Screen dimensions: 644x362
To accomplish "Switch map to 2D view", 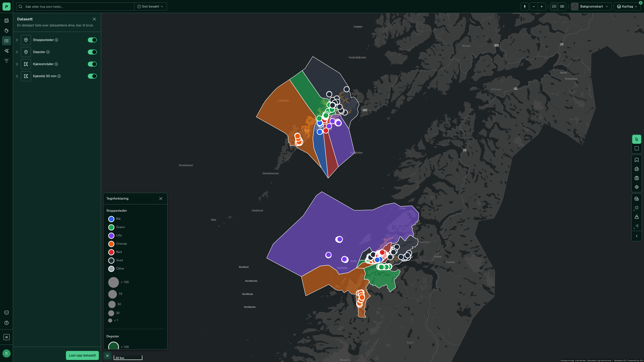I will click(554, 7).
